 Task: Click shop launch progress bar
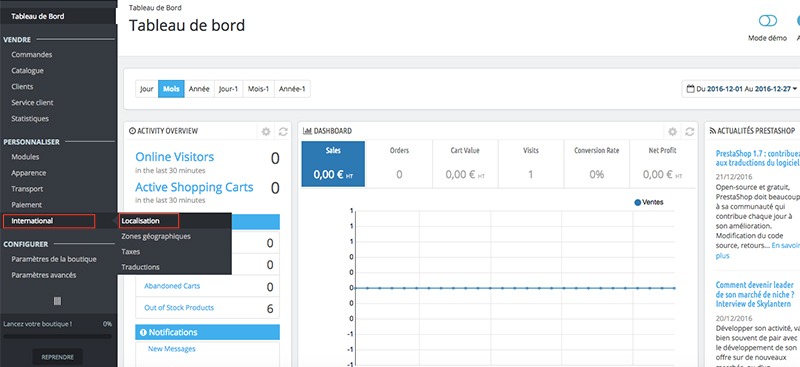coord(57,336)
